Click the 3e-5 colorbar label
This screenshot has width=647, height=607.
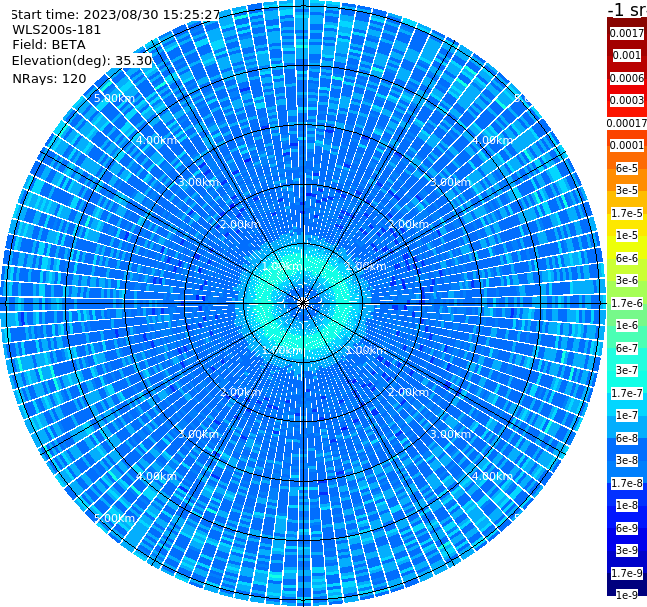(x=627, y=190)
